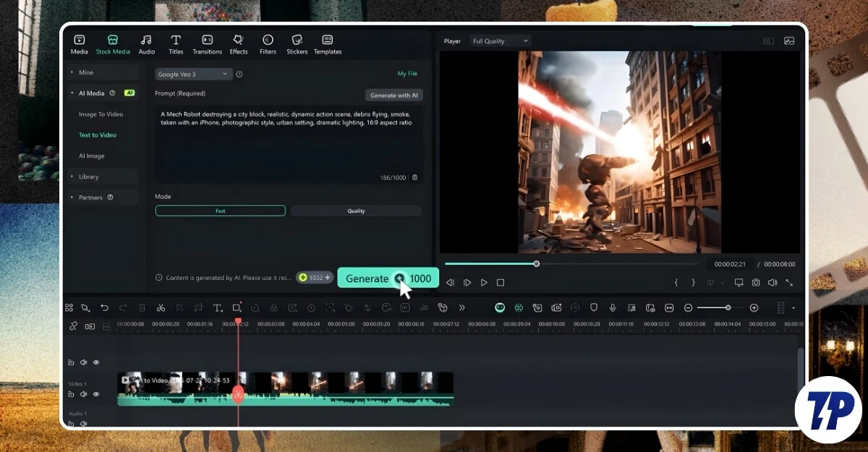Click the Generate with AI button
The image size is (868, 452).
tap(393, 95)
